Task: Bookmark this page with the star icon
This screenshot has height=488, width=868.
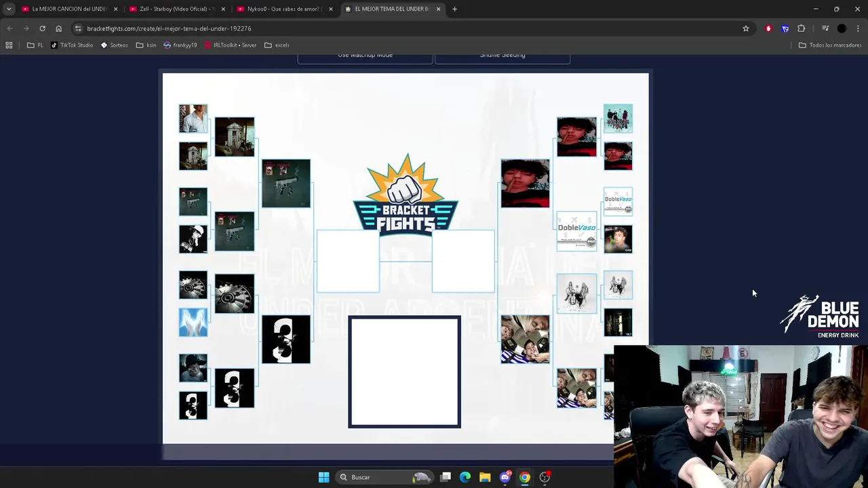Action: pos(746,28)
